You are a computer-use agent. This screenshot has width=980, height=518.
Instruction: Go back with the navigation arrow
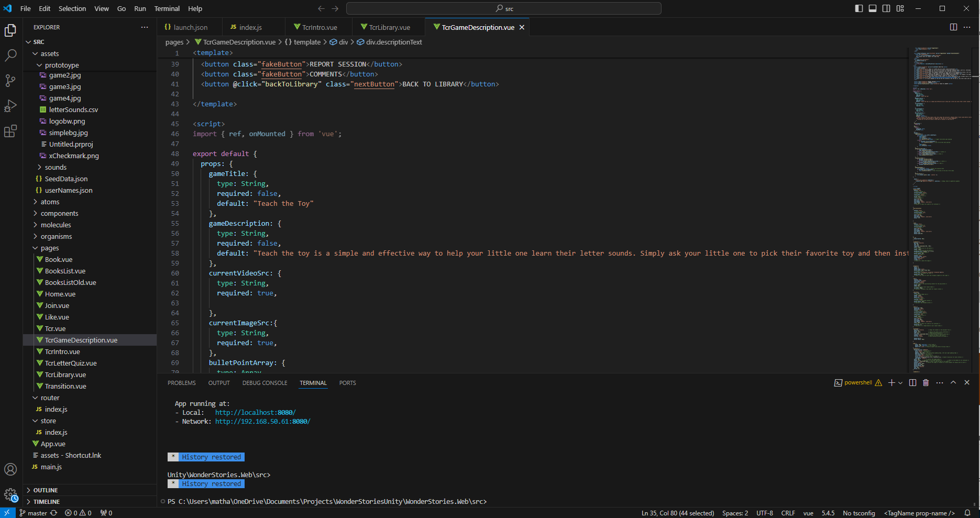tap(321, 8)
